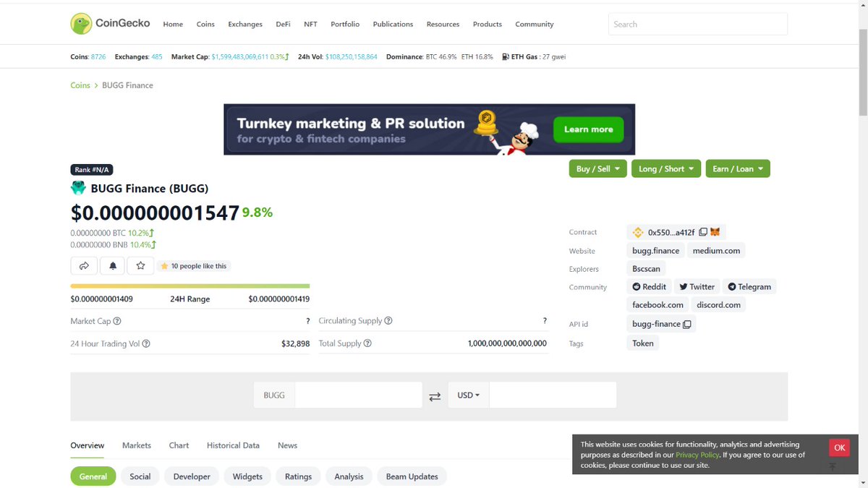
Task: Click the Binance chain icon beside contract
Action: (638, 232)
